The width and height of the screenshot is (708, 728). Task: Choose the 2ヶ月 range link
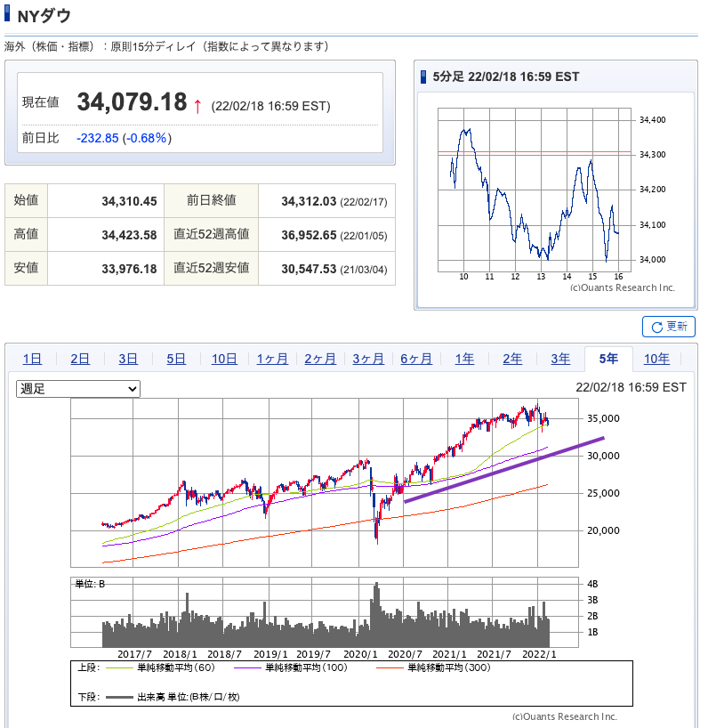click(x=320, y=359)
